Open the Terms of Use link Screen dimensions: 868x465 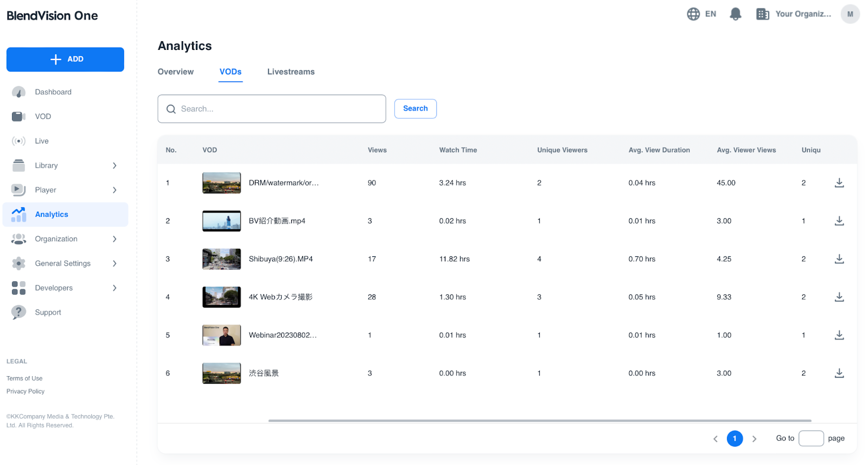click(x=24, y=378)
